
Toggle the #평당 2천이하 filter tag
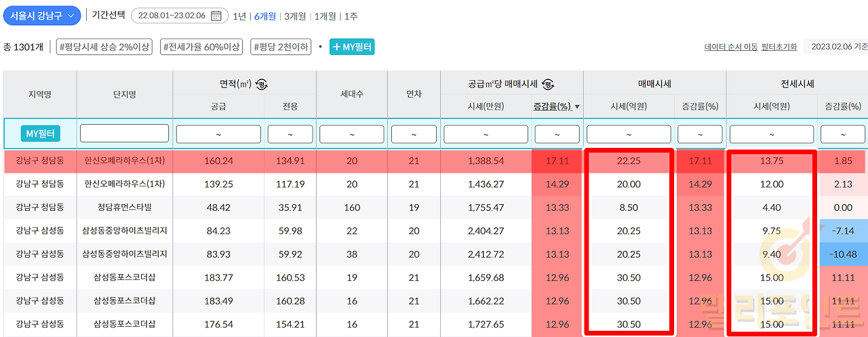click(x=281, y=47)
